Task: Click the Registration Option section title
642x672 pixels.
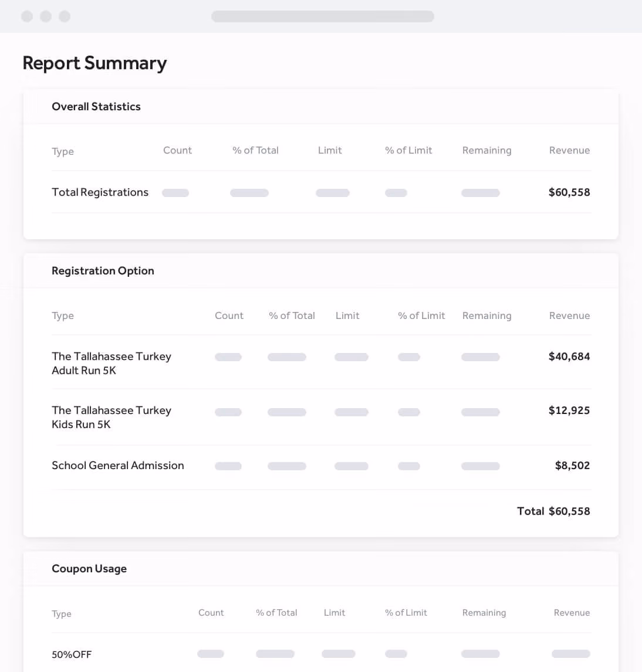Action: point(103,271)
